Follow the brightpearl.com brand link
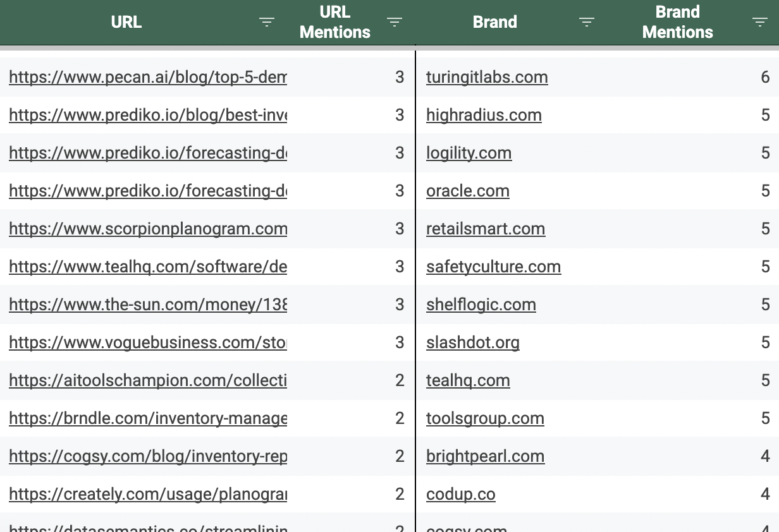The image size is (779, 532). (485, 456)
